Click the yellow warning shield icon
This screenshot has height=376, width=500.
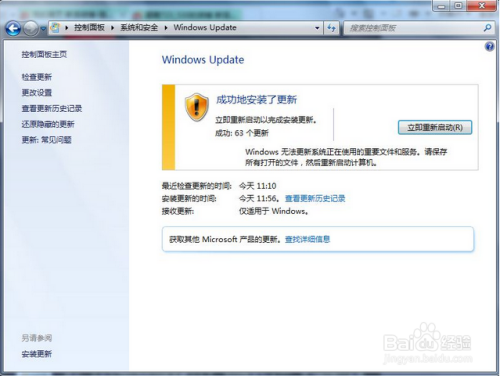coord(197,107)
